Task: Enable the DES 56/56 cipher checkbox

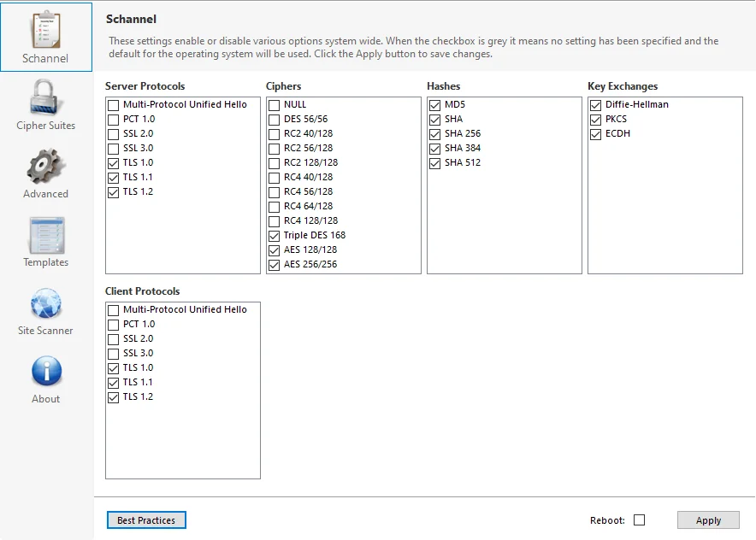Action: [x=274, y=120]
